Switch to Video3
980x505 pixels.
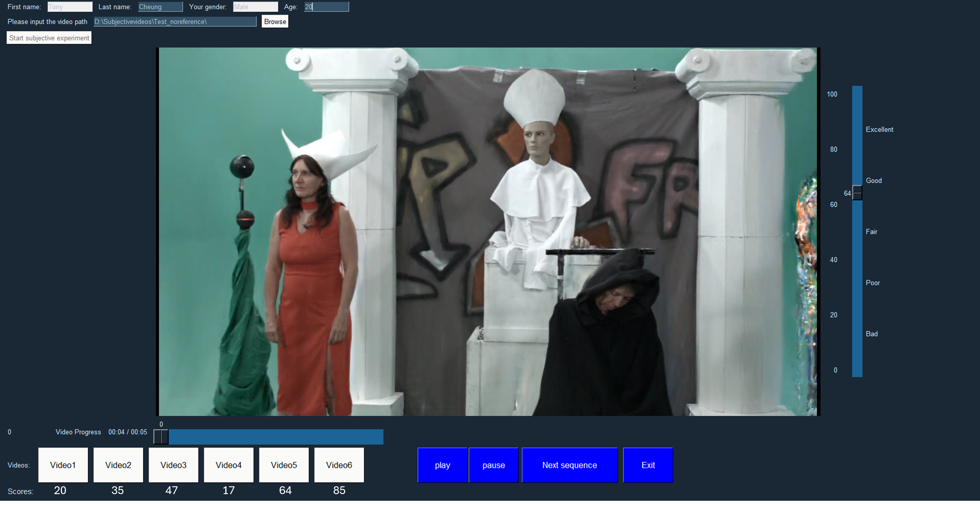pos(174,465)
